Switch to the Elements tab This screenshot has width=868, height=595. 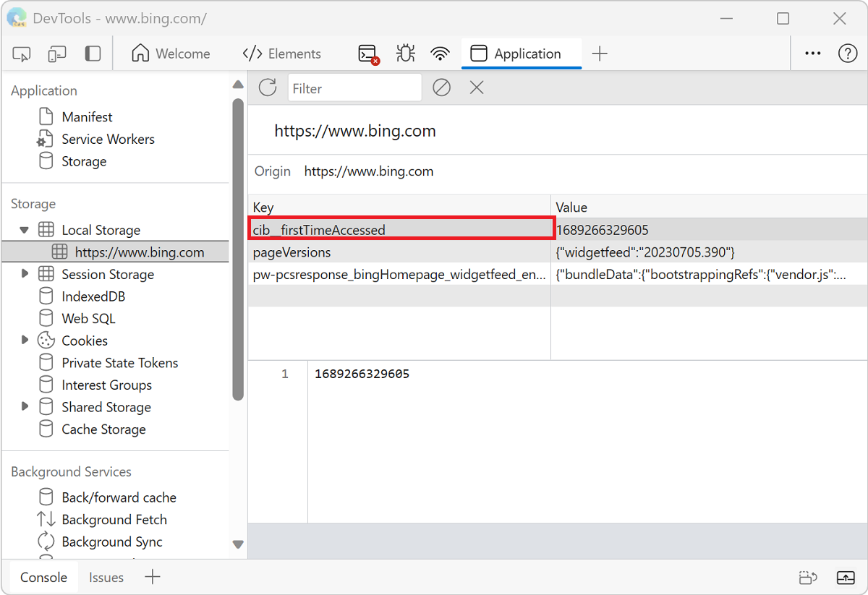click(281, 53)
